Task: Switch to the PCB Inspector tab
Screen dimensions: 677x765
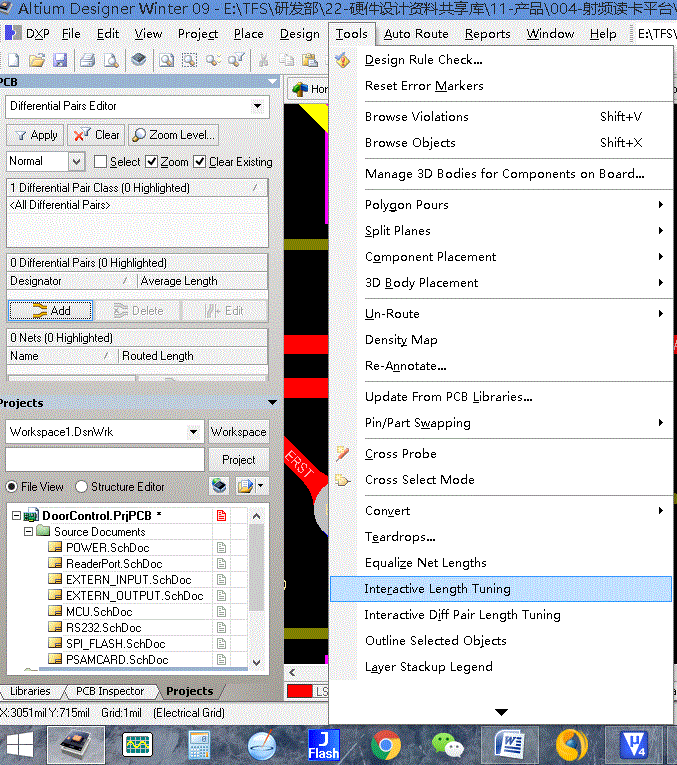Action: coord(110,691)
